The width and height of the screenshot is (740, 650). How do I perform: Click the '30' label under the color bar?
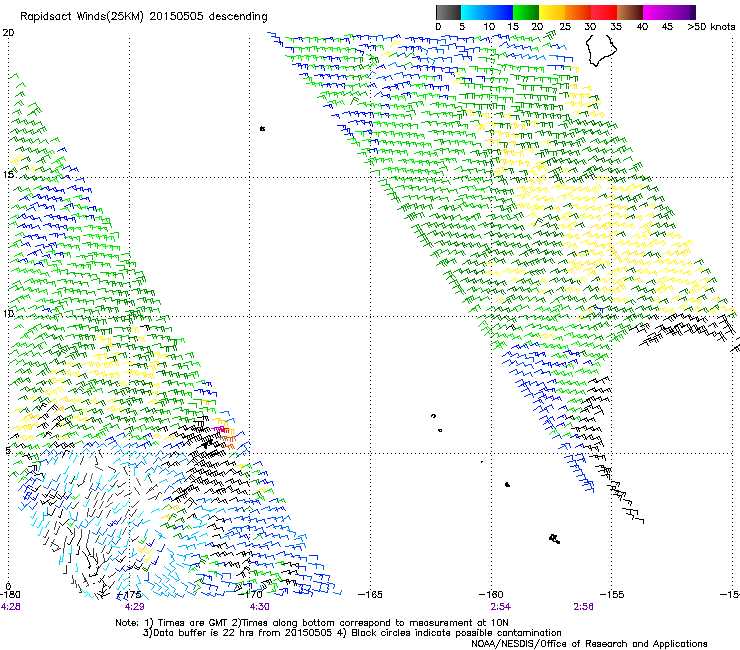pos(590,27)
